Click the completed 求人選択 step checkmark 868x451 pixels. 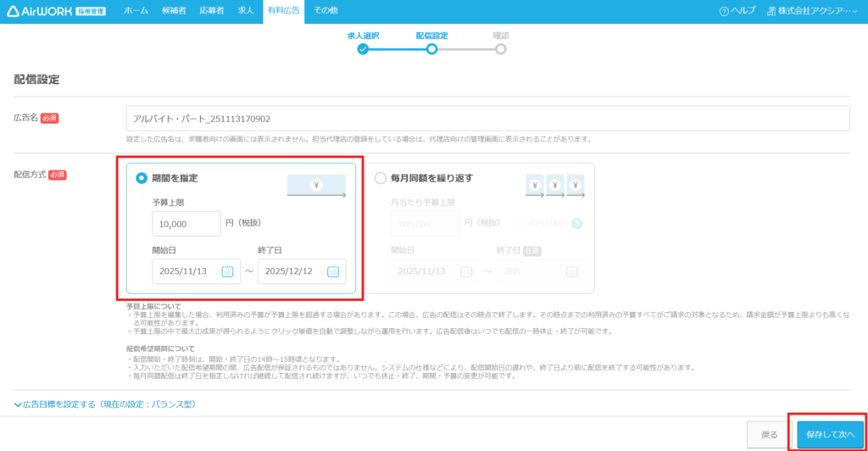tap(363, 49)
